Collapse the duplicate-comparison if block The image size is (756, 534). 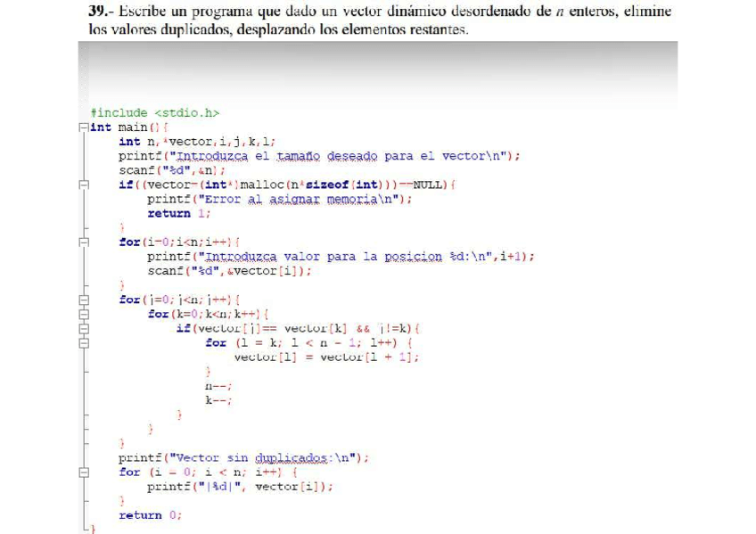(x=83, y=327)
